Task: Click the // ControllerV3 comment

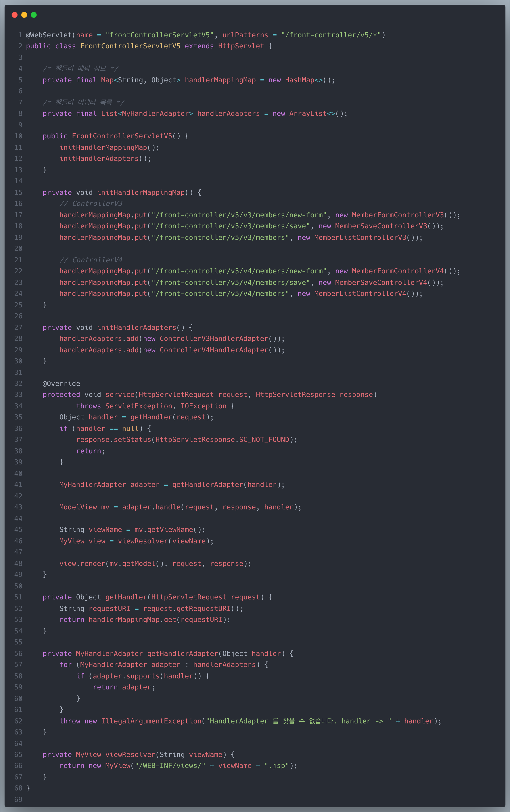Action: coord(91,204)
